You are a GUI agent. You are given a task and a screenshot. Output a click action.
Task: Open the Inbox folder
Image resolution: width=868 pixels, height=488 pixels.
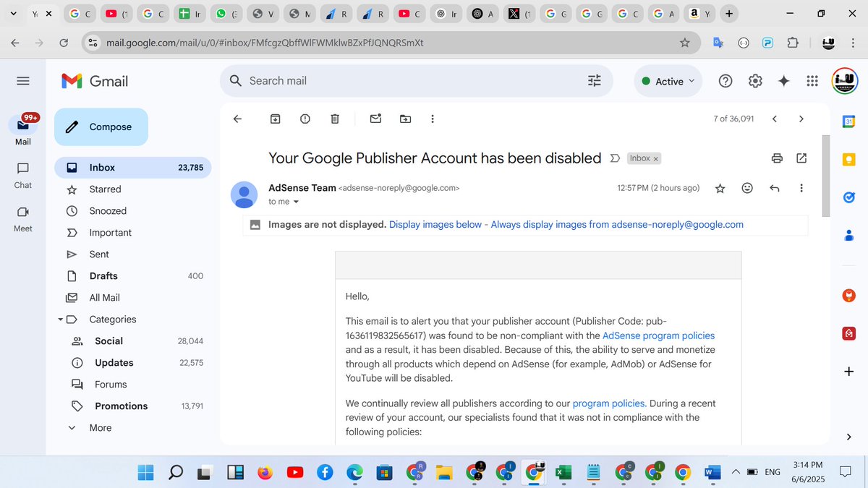pos(133,167)
